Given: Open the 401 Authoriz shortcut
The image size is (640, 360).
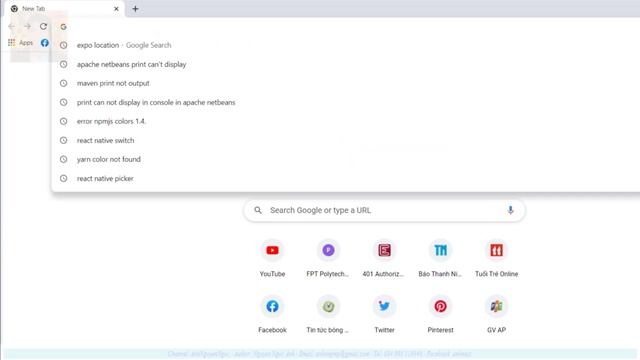Looking at the screenshot, I should click(384, 258).
